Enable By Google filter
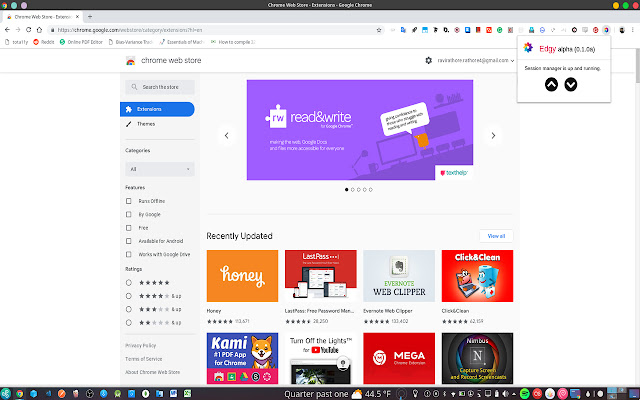The height and width of the screenshot is (400, 640). [129, 214]
